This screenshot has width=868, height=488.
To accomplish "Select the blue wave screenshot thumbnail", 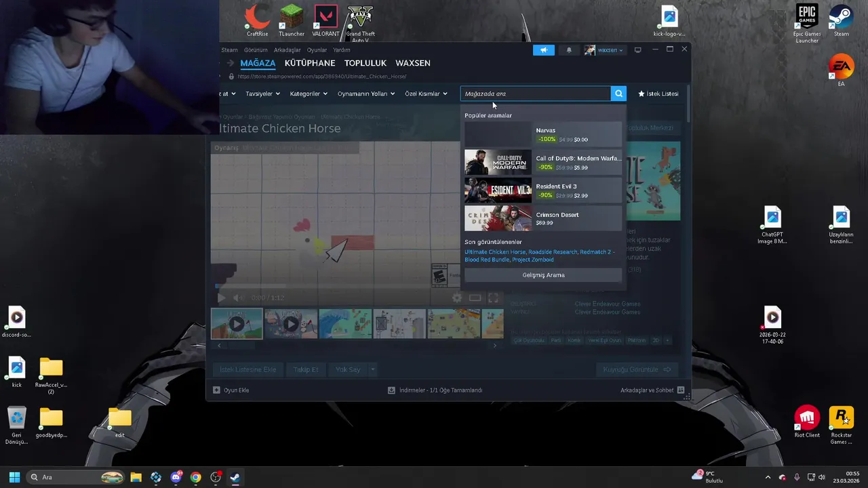I will coord(345,324).
